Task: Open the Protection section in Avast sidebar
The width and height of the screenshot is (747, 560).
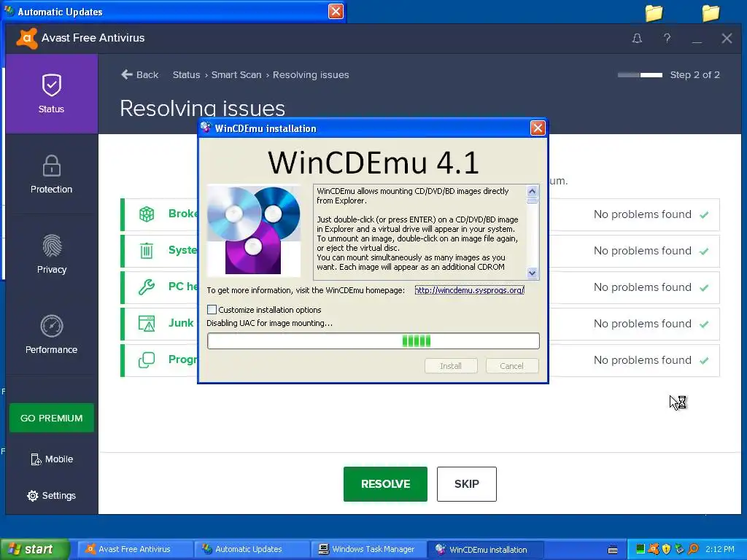Action: point(52,174)
